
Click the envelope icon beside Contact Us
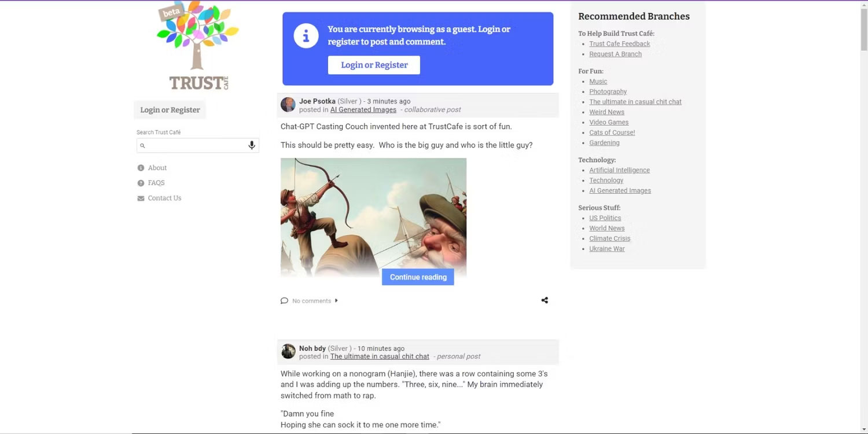pos(141,198)
